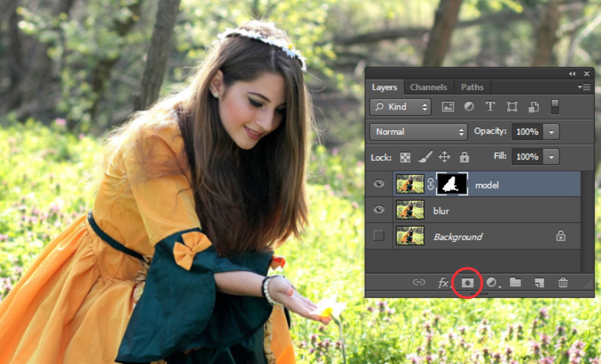Screen dimensions: 601x364
Task: Open Normal blending mode dropdown
Action: [x=418, y=132]
